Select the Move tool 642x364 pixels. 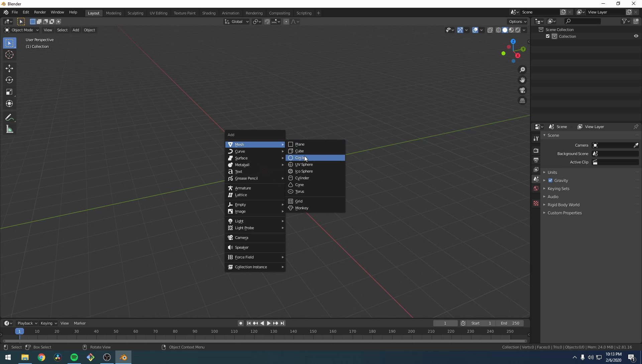9,68
